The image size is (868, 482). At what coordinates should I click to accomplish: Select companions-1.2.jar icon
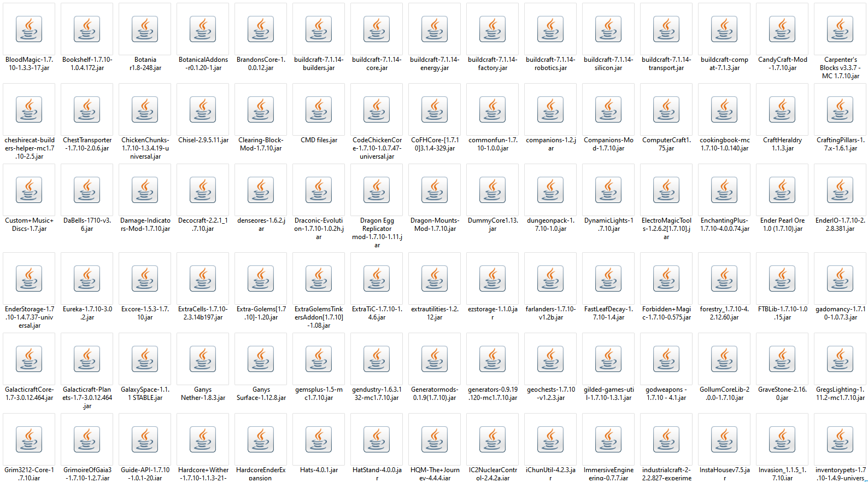tap(550, 109)
